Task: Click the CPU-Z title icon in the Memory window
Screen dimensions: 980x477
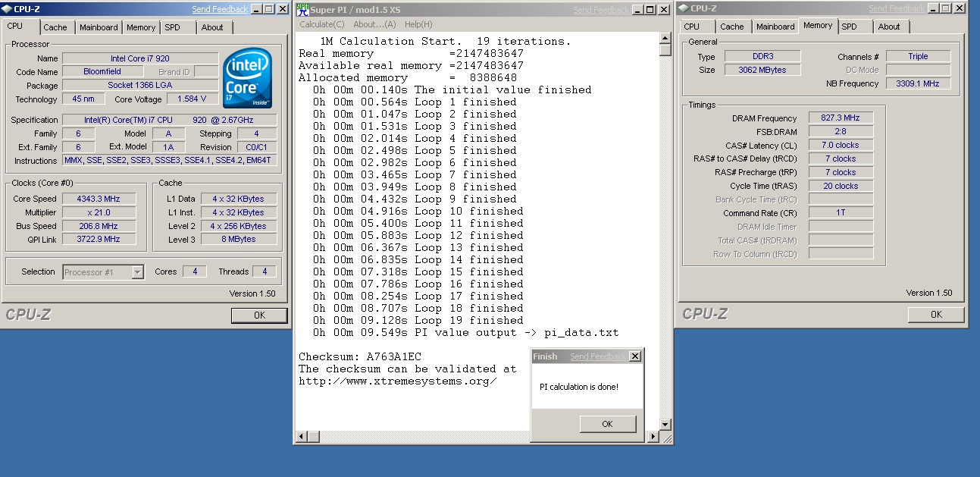Action: [683, 8]
